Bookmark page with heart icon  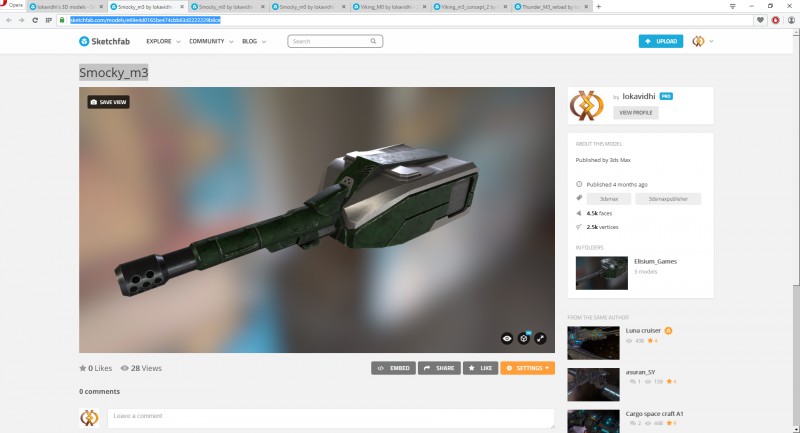(x=760, y=20)
